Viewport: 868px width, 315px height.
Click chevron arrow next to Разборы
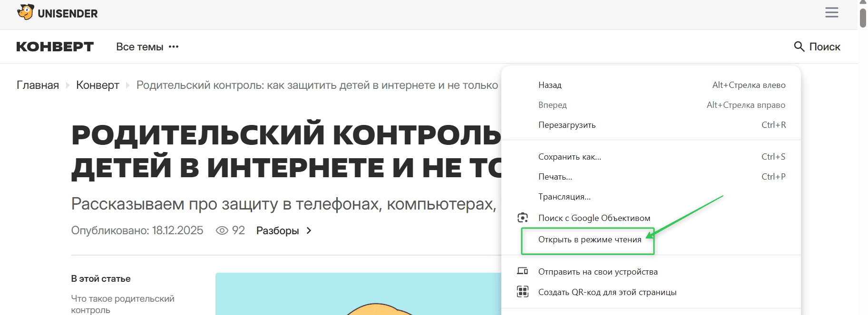tap(309, 230)
